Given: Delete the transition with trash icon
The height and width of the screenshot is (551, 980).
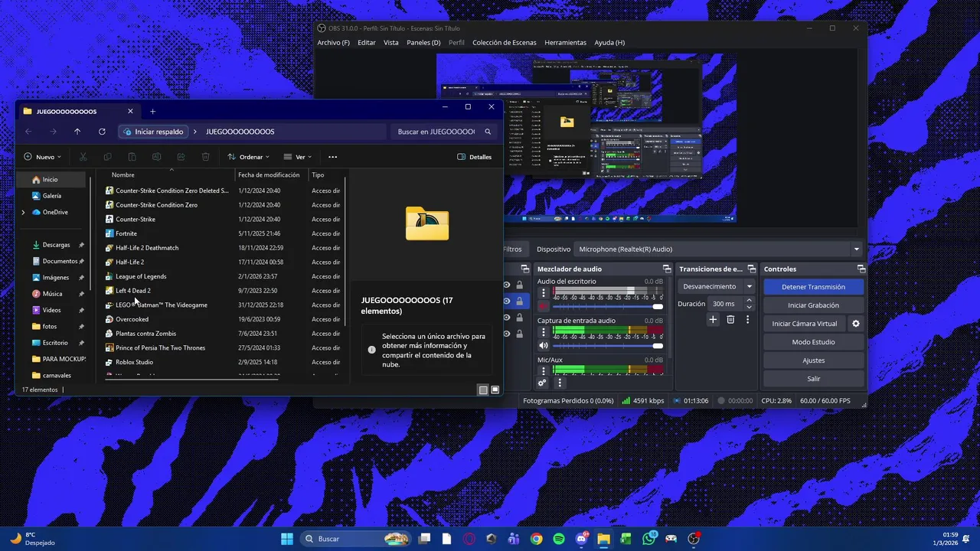Looking at the screenshot, I should [730, 320].
